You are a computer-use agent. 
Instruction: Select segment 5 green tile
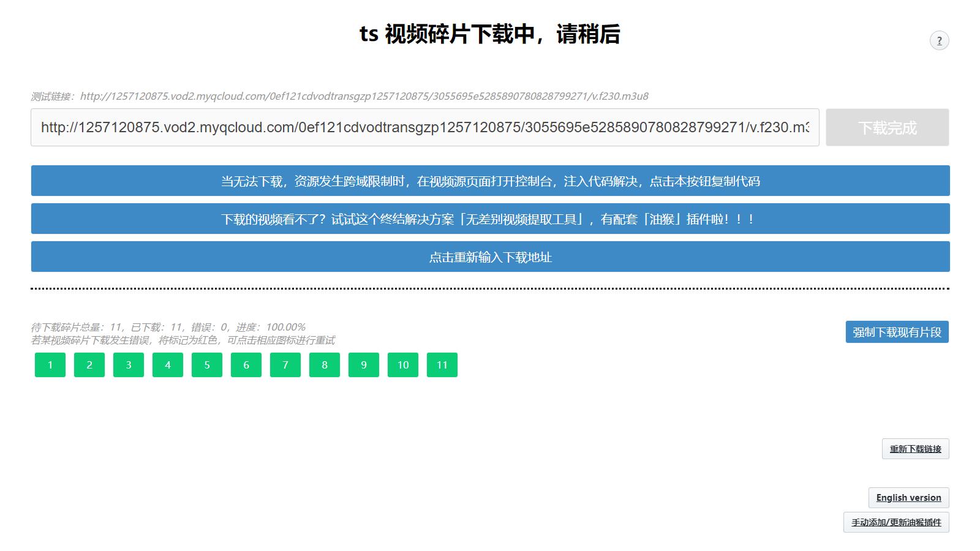pos(207,365)
